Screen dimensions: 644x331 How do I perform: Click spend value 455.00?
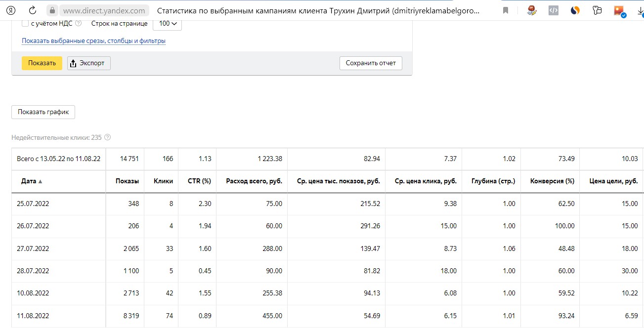point(272,315)
